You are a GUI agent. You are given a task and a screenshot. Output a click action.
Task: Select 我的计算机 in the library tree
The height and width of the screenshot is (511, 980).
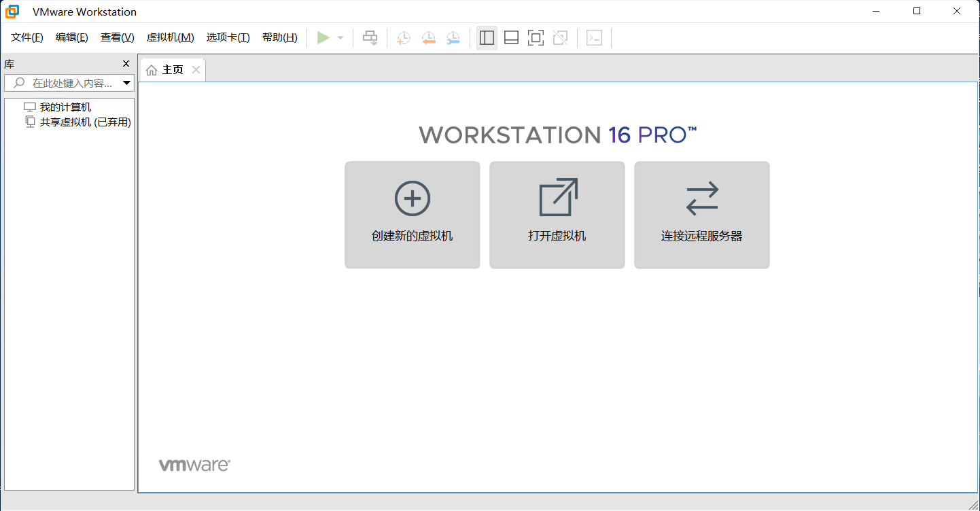[65, 107]
